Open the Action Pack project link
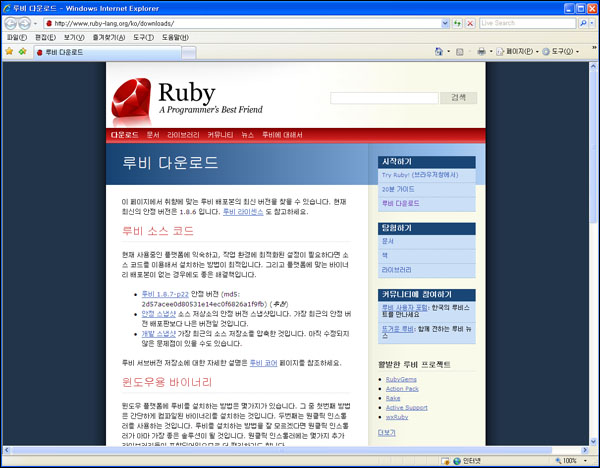Screen dimensions: 600x468 point(402,389)
